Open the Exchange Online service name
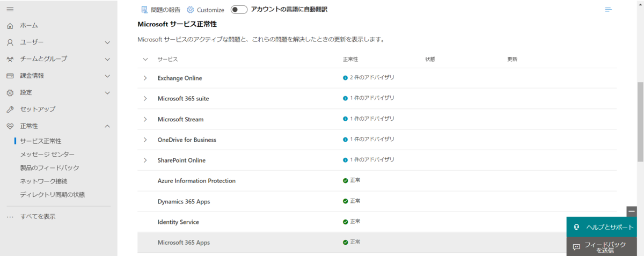The image size is (644, 256). (180, 78)
